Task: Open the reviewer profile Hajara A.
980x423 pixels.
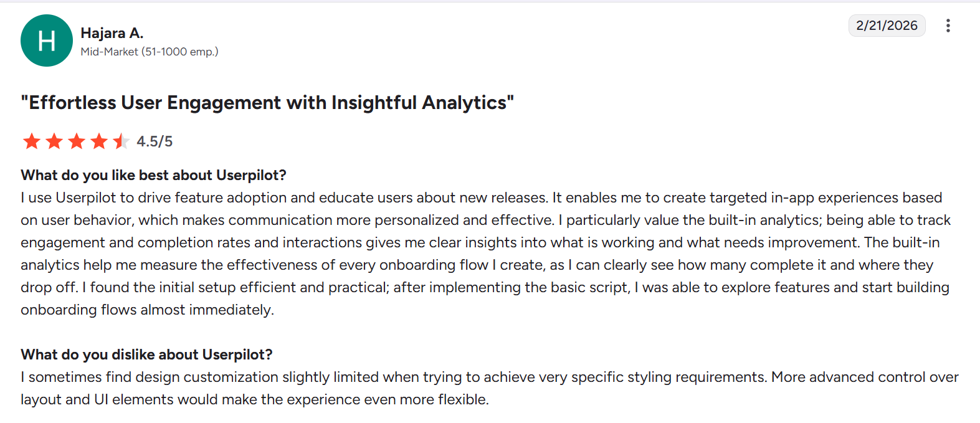Action: coord(112,32)
